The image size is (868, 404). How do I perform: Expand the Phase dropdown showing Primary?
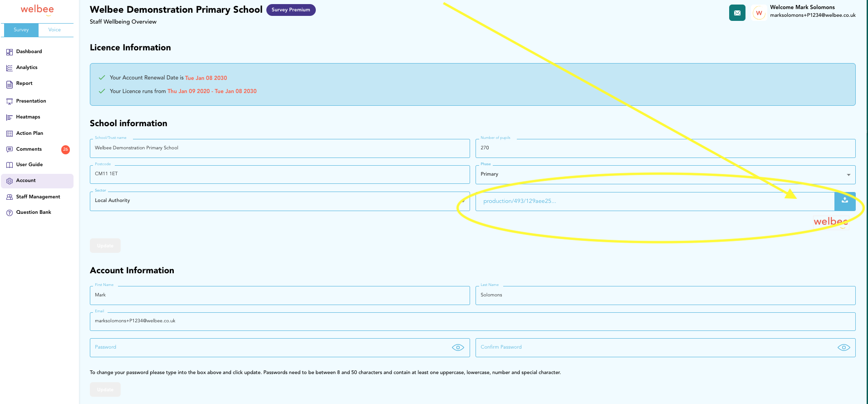tap(665, 174)
